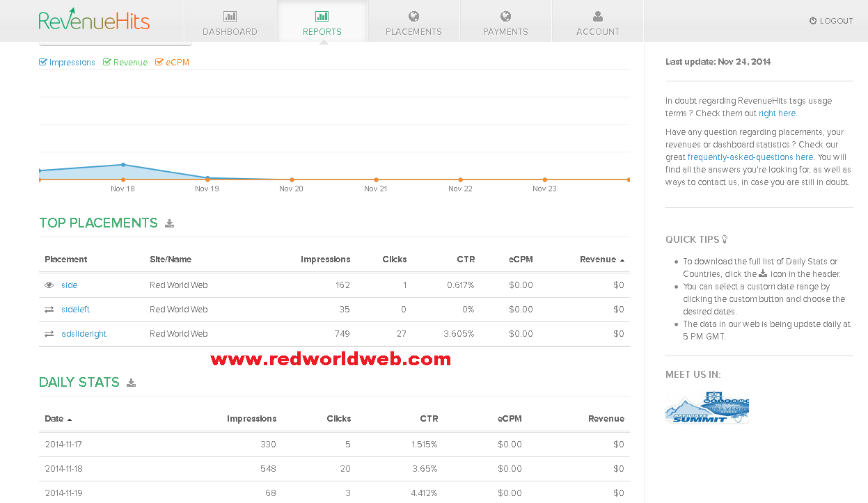Viewport: 868px width, 503px height.
Task: Open the Dashboard tab
Action: [x=230, y=21]
